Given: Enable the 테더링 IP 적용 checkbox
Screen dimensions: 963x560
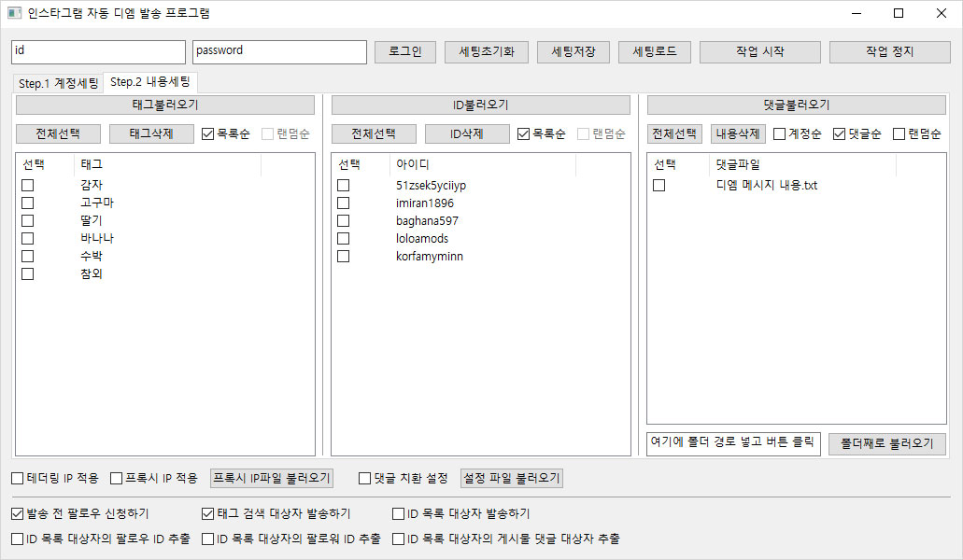Looking at the screenshot, I should [17, 479].
